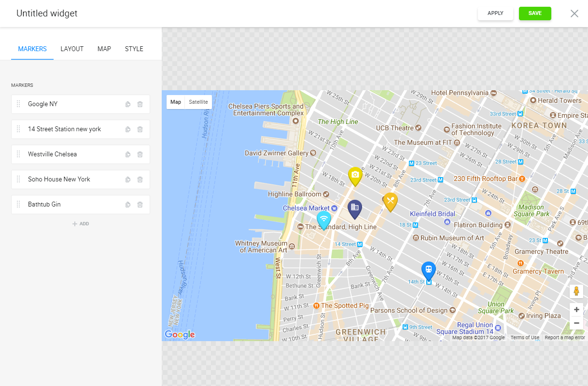Save the widget
Screen dimensions: 588x386
click(535, 14)
